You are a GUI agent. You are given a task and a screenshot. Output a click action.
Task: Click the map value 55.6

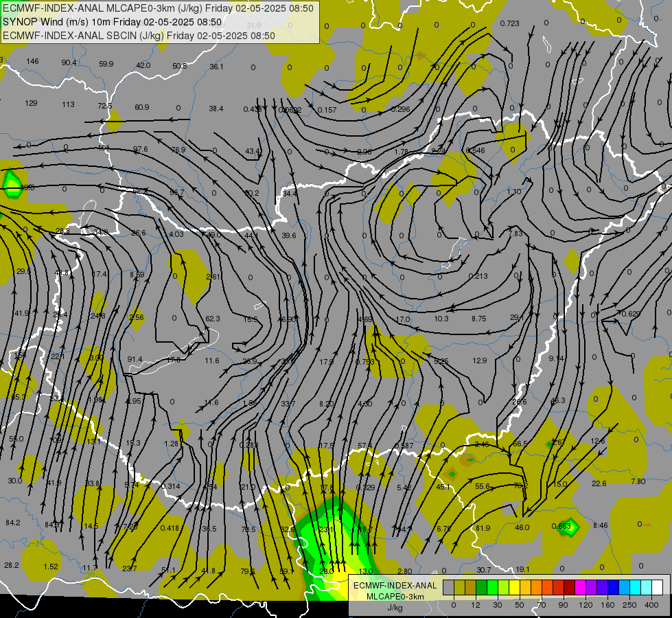pyautogui.click(x=483, y=486)
